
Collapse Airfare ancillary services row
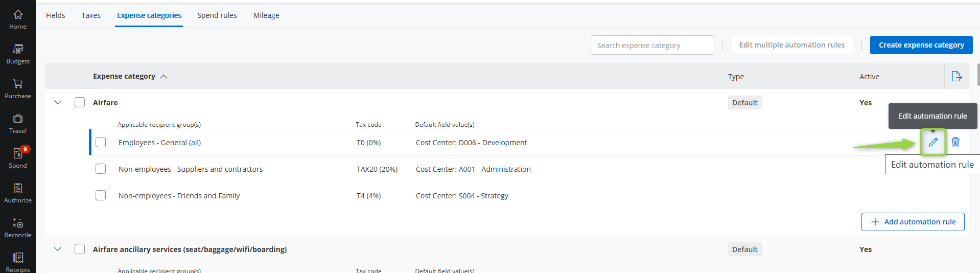point(58,249)
